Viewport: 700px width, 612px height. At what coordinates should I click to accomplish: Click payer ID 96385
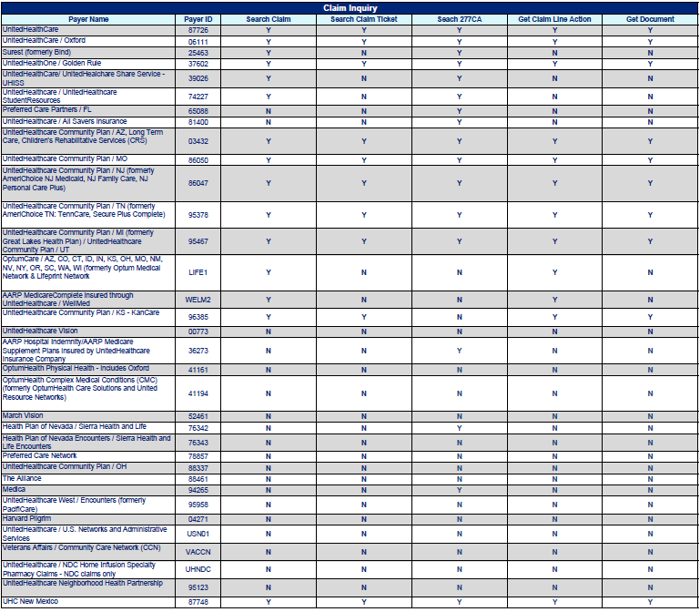198,317
